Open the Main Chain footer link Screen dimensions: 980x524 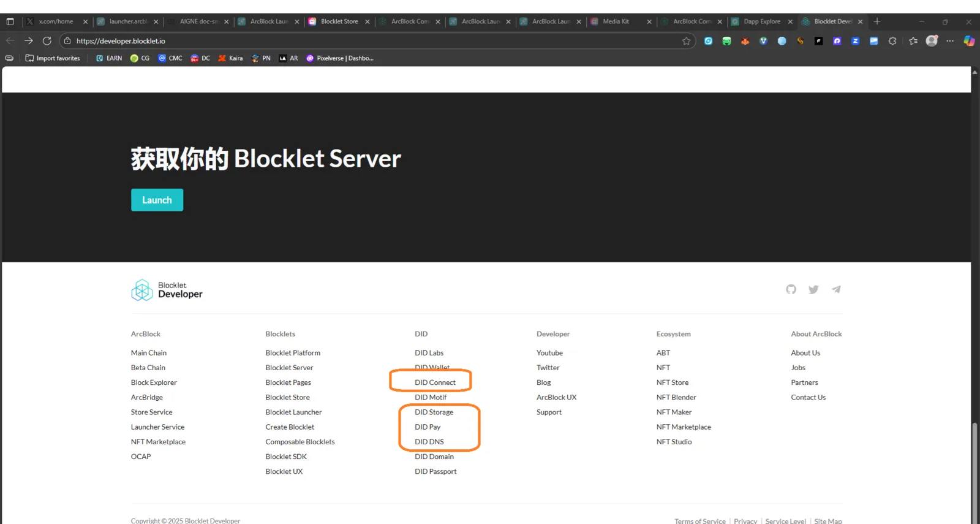[x=149, y=353]
